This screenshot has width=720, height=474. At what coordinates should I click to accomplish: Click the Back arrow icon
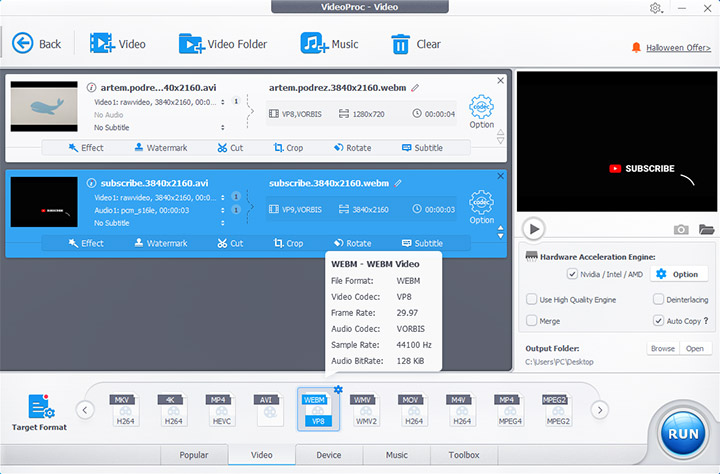click(22, 43)
